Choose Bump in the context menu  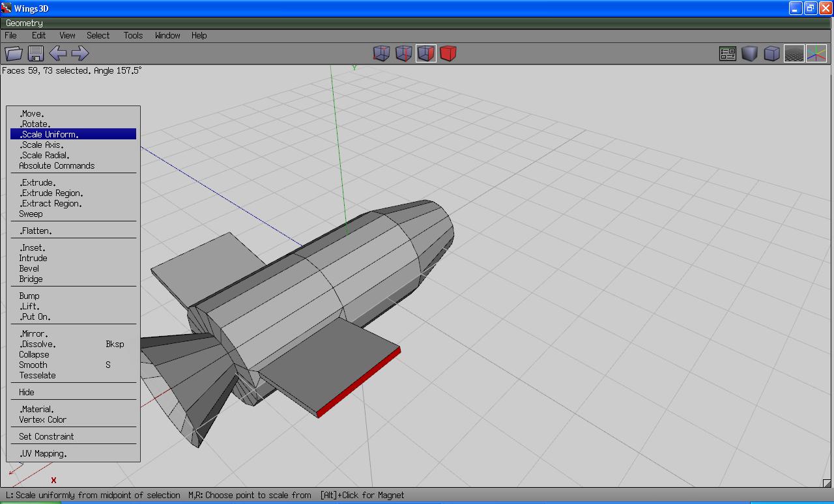click(73, 296)
